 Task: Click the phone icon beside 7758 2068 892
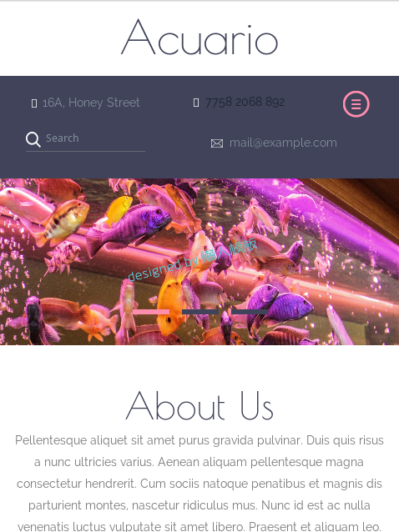click(196, 103)
